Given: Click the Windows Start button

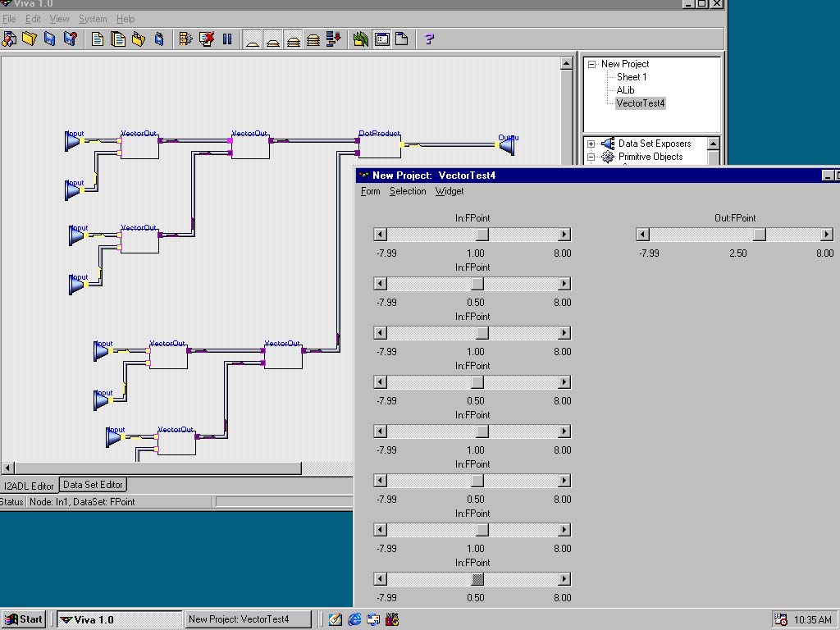Looking at the screenshot, I should pyautogui.click(x=23, y=619).
